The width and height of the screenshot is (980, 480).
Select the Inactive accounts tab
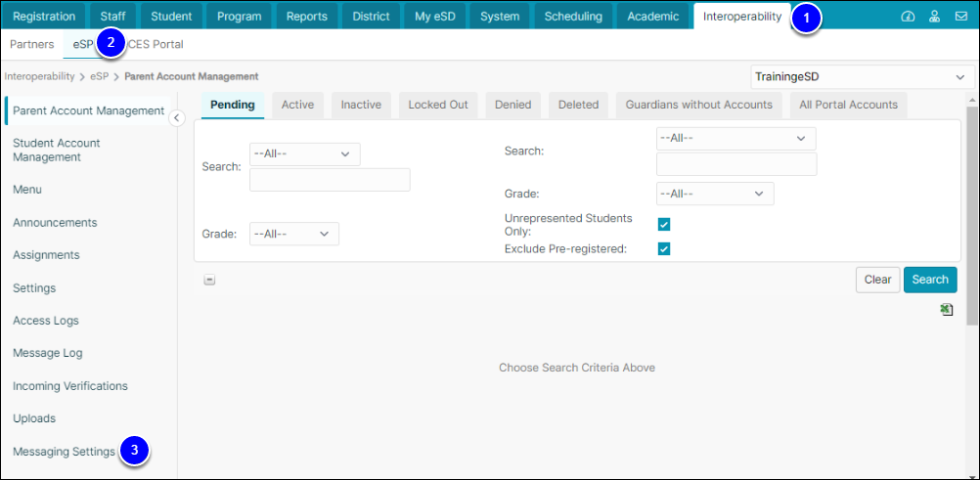click(361, 105)
